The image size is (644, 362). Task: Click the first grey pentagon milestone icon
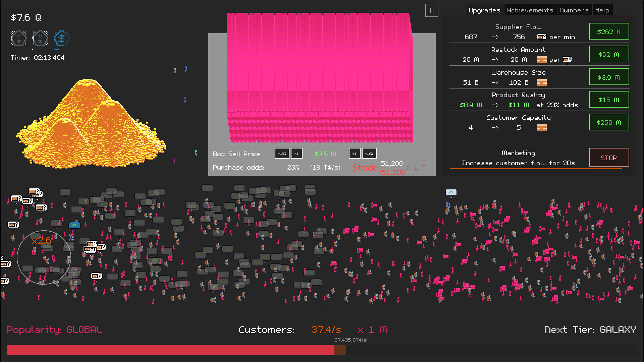pyautogui.click(x=18, y=38)
